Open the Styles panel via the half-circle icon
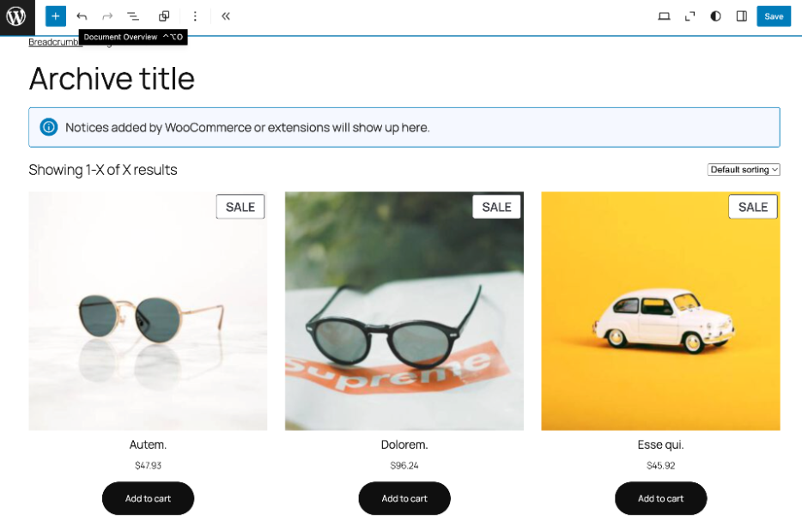Viewport: 802px width, 532px height. [715, 15]
